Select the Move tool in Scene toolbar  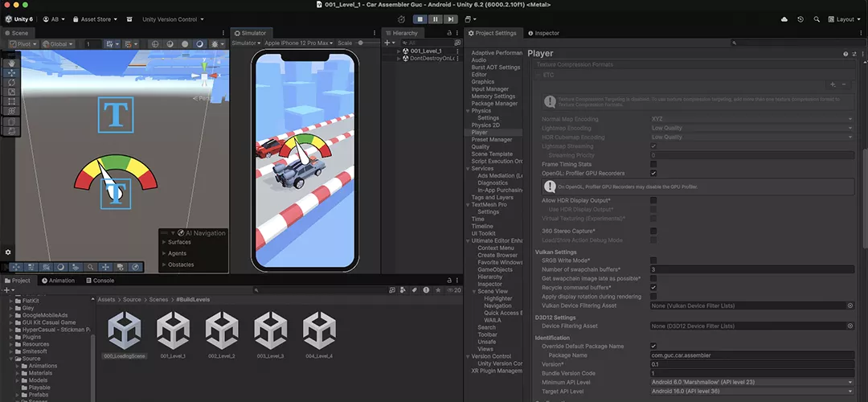pyautogui.click(x=11, y=72)
